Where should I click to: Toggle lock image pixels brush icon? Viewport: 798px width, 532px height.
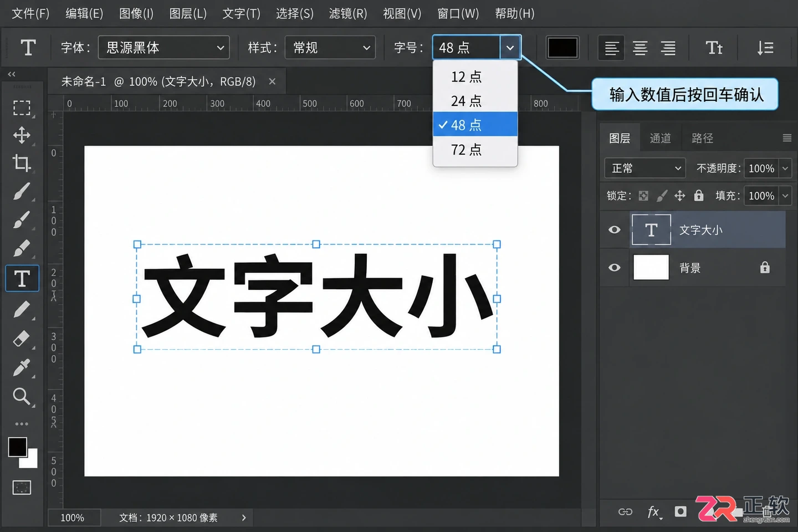[662, 196]
